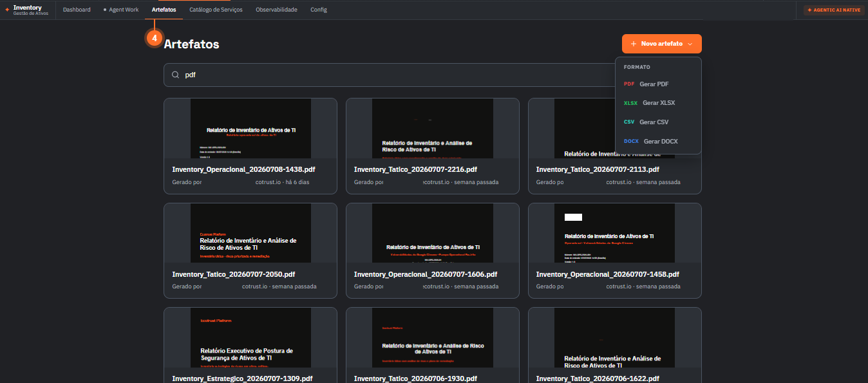Choose Gerar XLSX menu option
The height and width of the screenshot is (383, 868).
point(658,103)
